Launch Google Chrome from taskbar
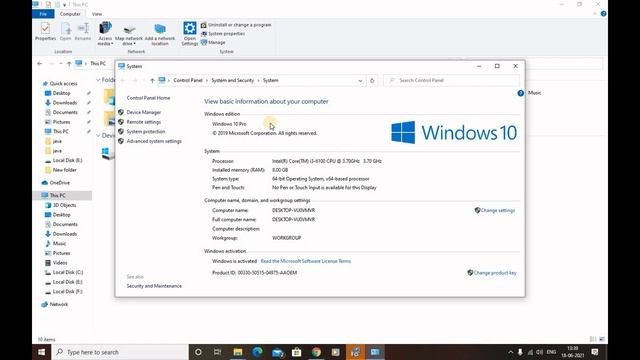Screen dimensions: 640x360 316,352
